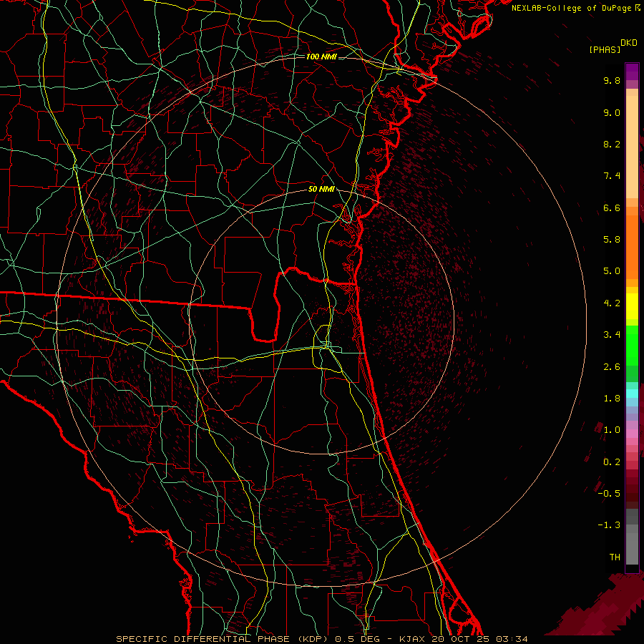Click the gray swatch next to -1.3
This screenshot has height=644, width=644.
click(632, 526)
